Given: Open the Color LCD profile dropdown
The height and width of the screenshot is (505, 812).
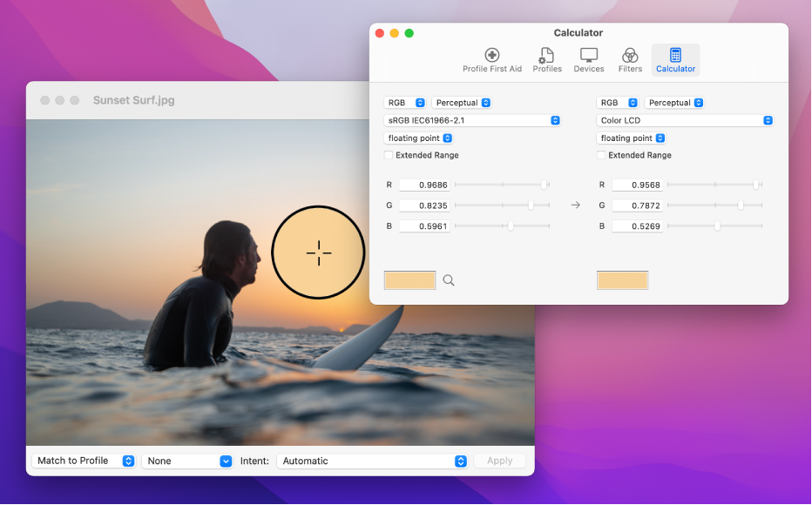Looking at the screenshot, I should click(685, 120).
